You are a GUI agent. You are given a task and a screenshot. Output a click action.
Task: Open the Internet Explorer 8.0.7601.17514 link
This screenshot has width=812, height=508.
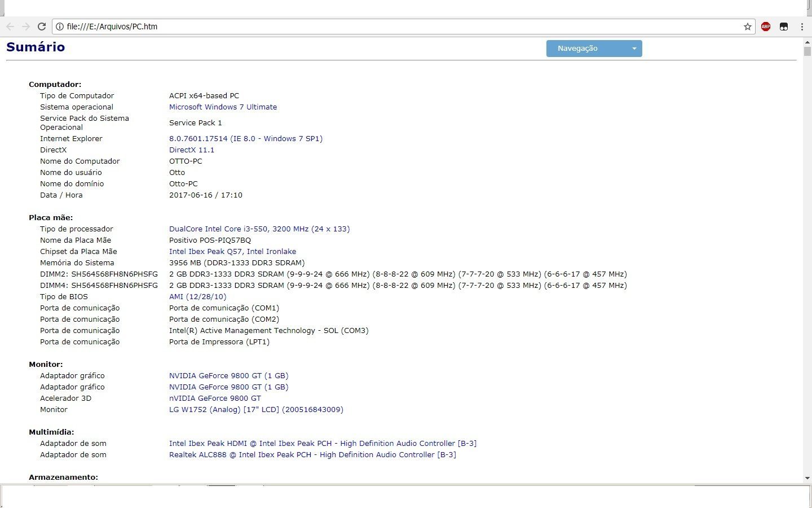[x=246, y=139]
